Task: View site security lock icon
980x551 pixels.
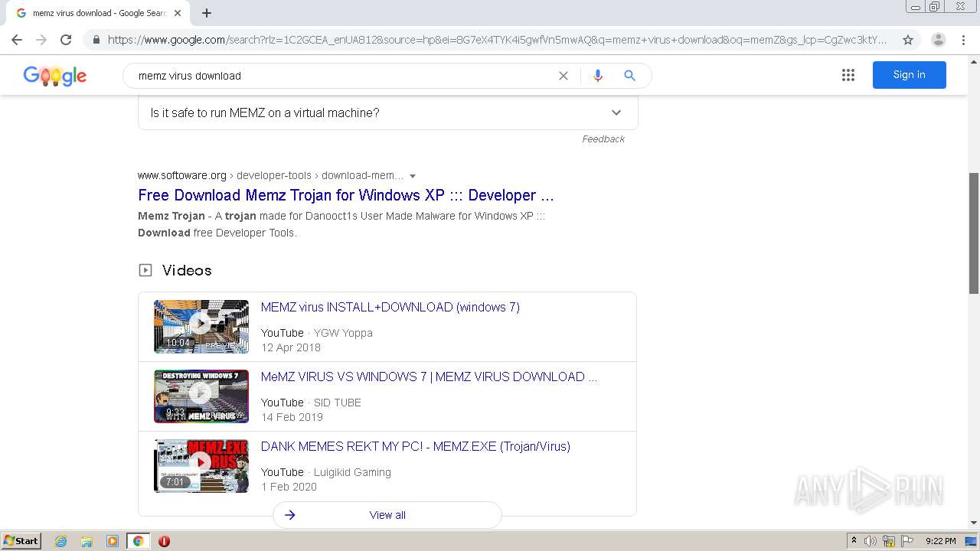Action: click(96, 40)
